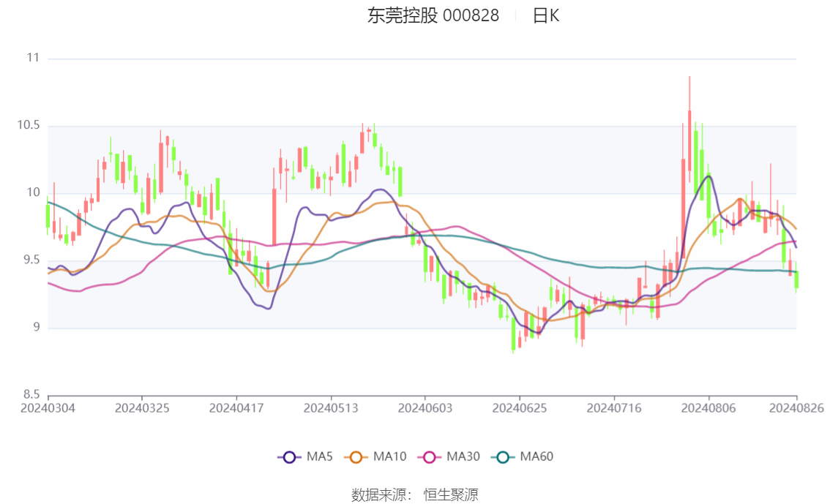Click the chart title 东莞控股 000828
The width and height of the screenshot is (830, 504).
click(x=433, y=16)
